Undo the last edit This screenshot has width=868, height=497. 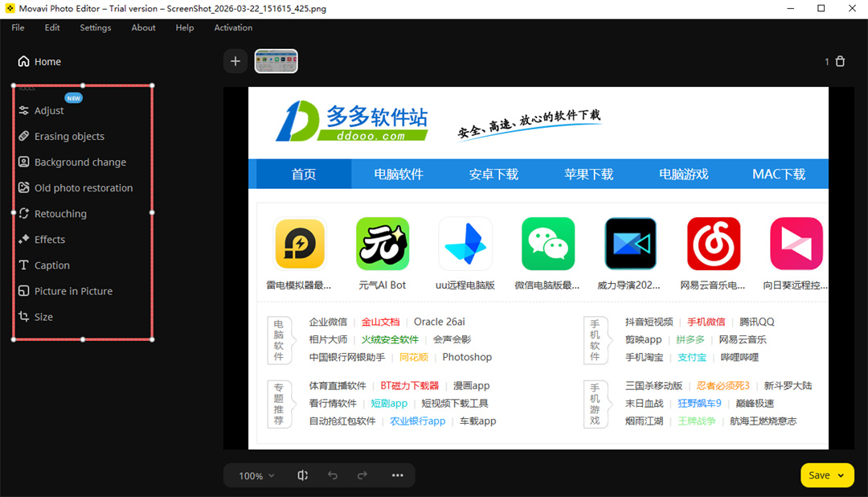[x=332, y=475]
